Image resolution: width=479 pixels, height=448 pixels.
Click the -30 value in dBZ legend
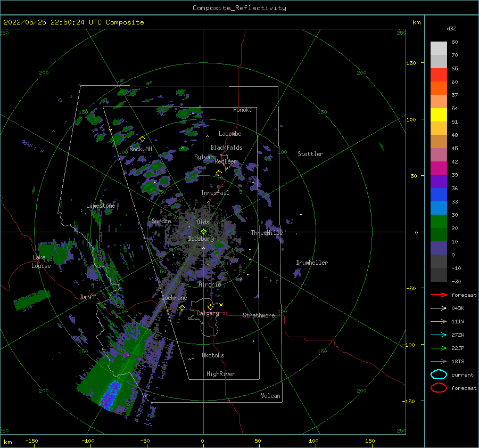point(456,281)
